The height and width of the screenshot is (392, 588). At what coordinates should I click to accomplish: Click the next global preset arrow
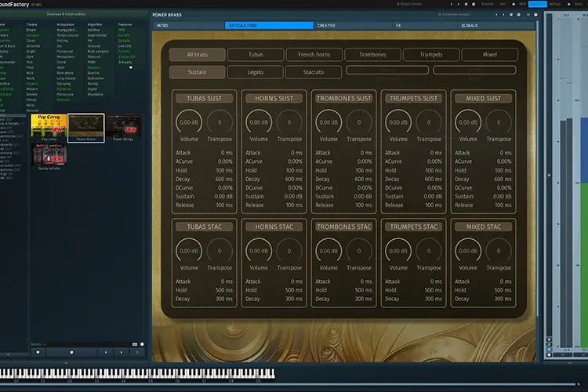pyautogui.click(x=459, y=4)
